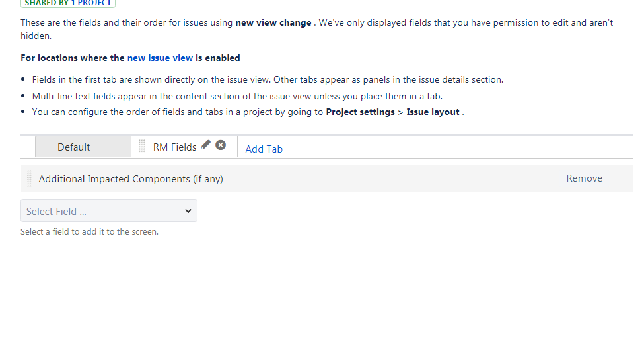Click the 'Issue layout' bold text
644x357 pixels.
pyautogui.click(x=433, y=112)
